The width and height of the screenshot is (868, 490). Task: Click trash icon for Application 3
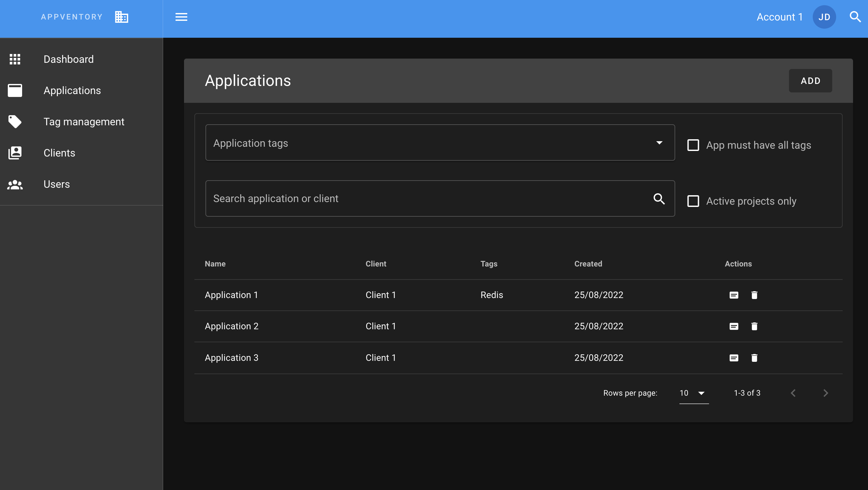[x=754, y=358]
